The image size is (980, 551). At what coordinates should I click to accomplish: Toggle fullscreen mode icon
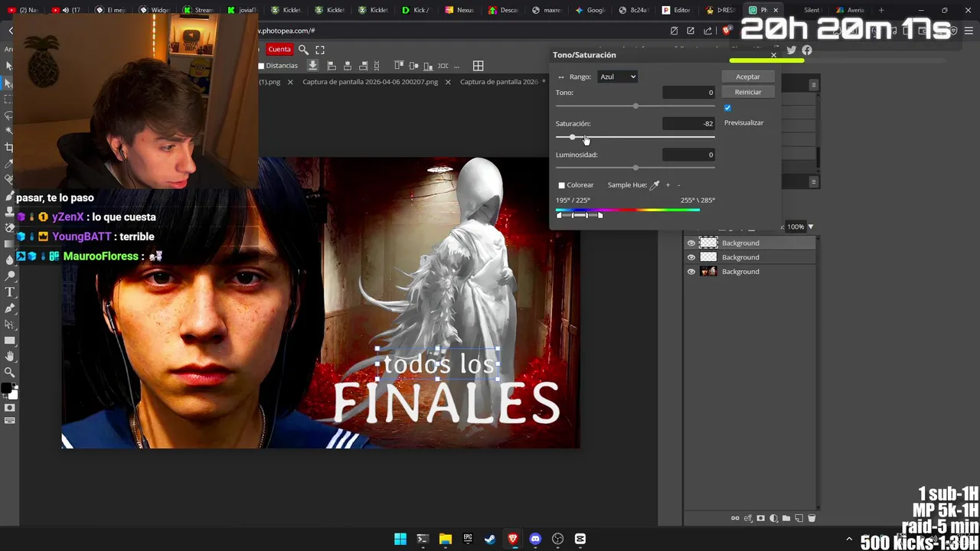coord(320,50)
